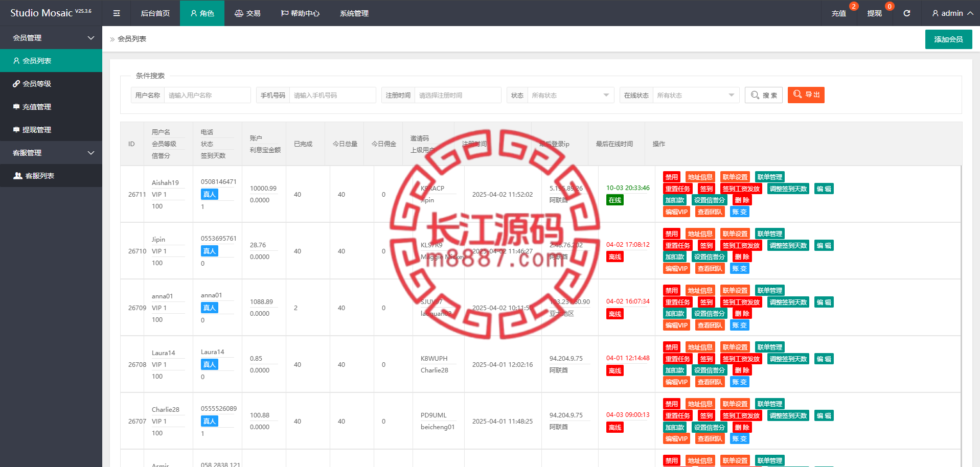The height and width of the screenshot is (467, 980).
Task: Open 提现管理 in the sidebar
Action: (51, 130)
